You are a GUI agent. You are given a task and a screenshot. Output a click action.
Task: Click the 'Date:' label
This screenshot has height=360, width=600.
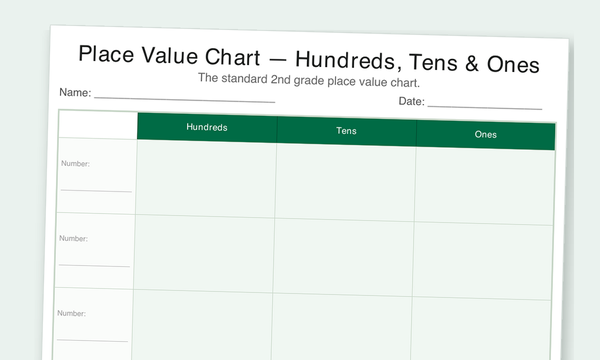[411, 101]
